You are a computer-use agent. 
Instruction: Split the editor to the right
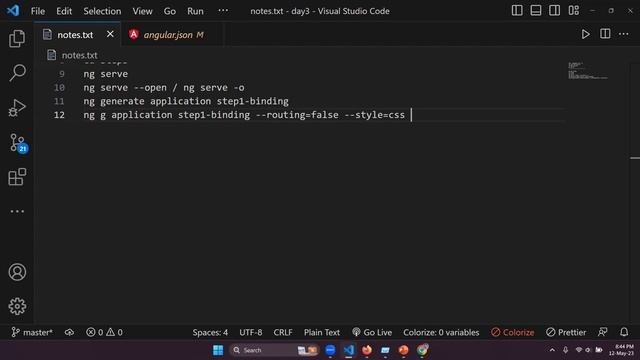pyautogui.click(x=605, y=34)
